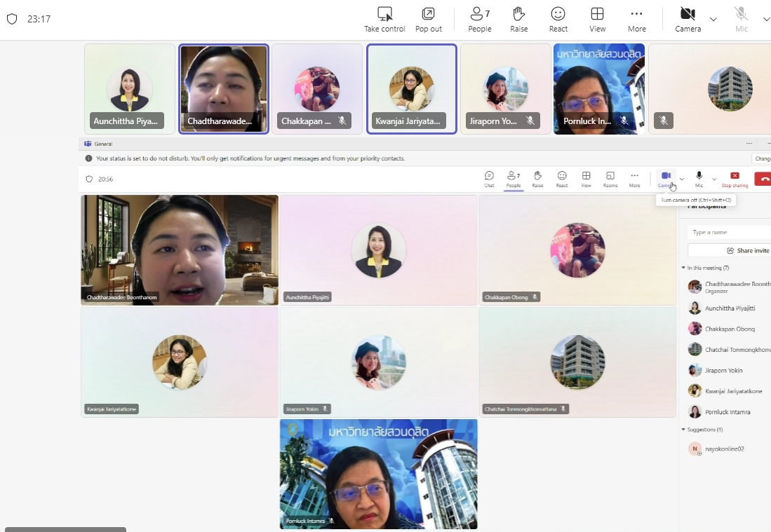Click the shield icon beside the 23:17 timer
This screenshot has width=771, height=532.
click(x=13, y=19)
